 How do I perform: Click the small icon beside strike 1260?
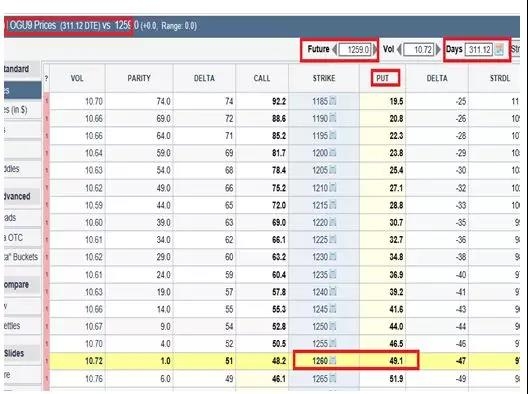coord(332,361)
